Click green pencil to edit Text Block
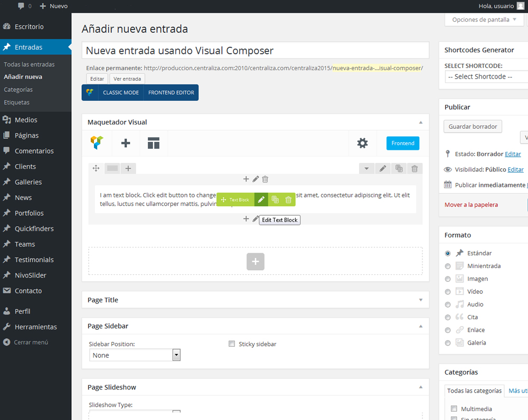528x420 pixels. [x=261, y=199]
